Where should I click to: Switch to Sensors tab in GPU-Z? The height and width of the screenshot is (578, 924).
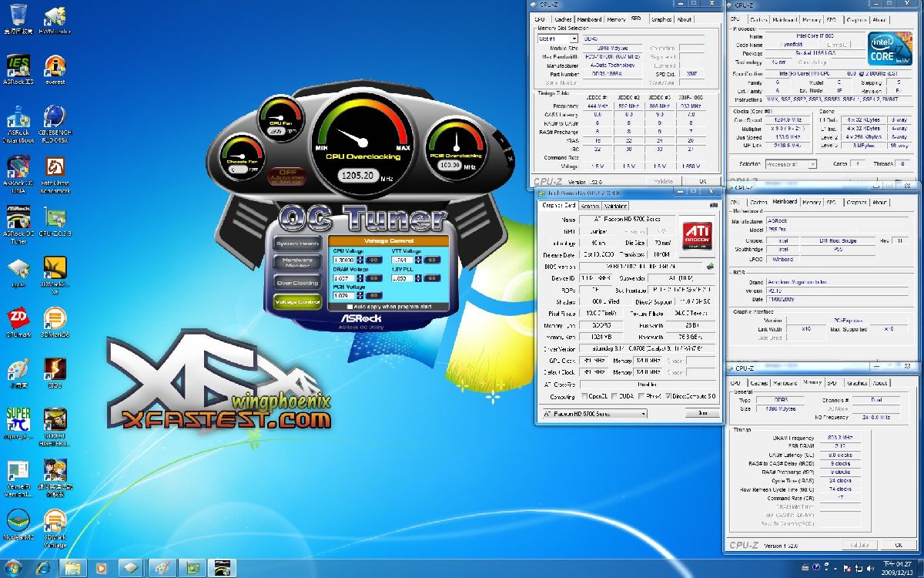pyautogui.click(x=591, y=206)
